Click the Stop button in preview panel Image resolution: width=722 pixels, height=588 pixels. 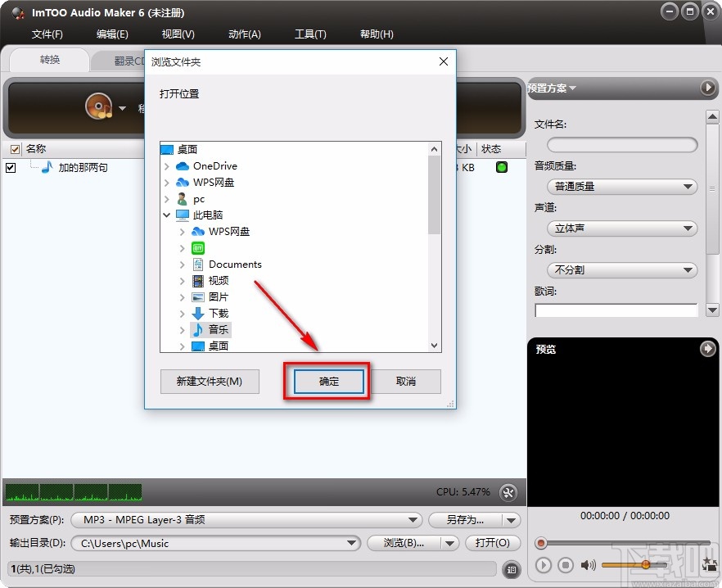[x=566, y=565]
